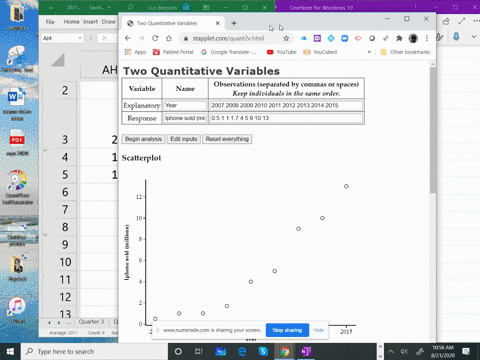The image size is (480, 360).
Task: Click the Stop sharing button
Action: [x=287, y=330]
